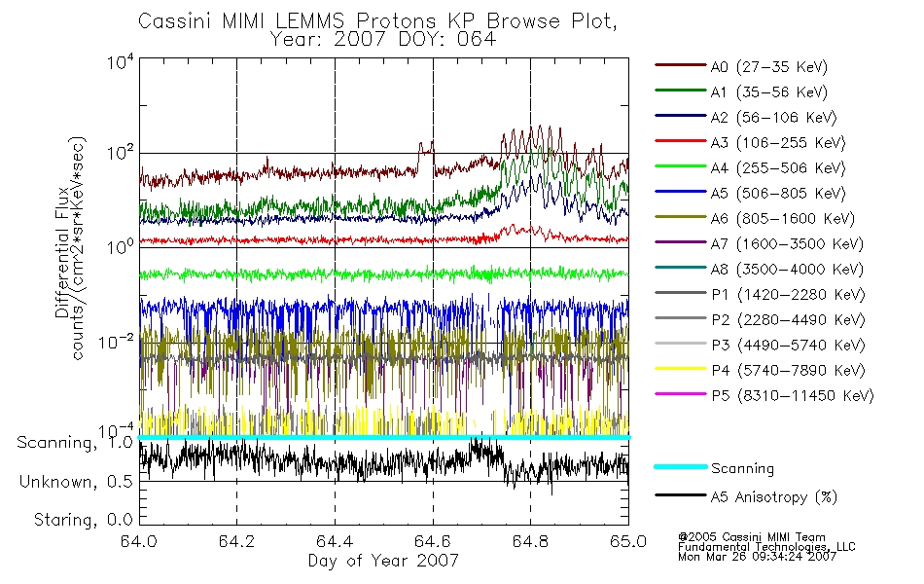
Task: Click the @2005 Cassini MIMI Team credit
Action: tap(751, 537)
